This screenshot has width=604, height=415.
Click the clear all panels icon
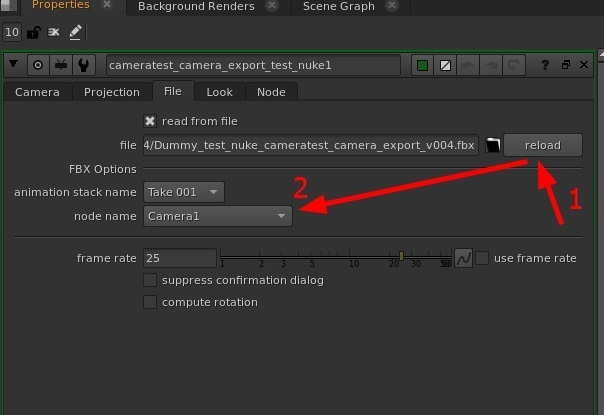point(54,32)
